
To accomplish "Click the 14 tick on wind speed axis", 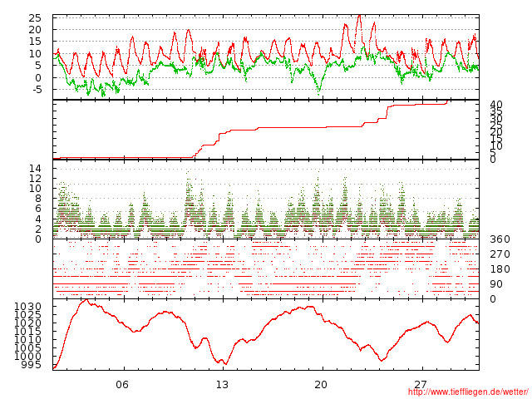I will (35, 168).
